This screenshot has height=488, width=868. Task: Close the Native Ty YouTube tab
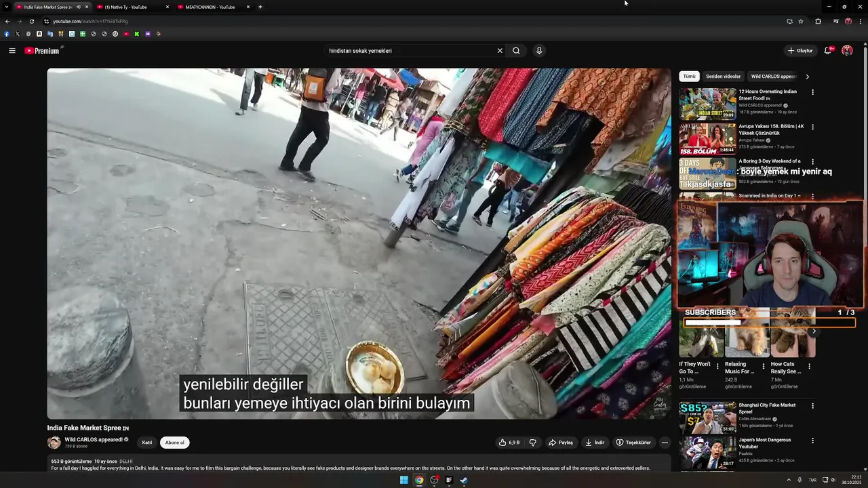[167, 7]
